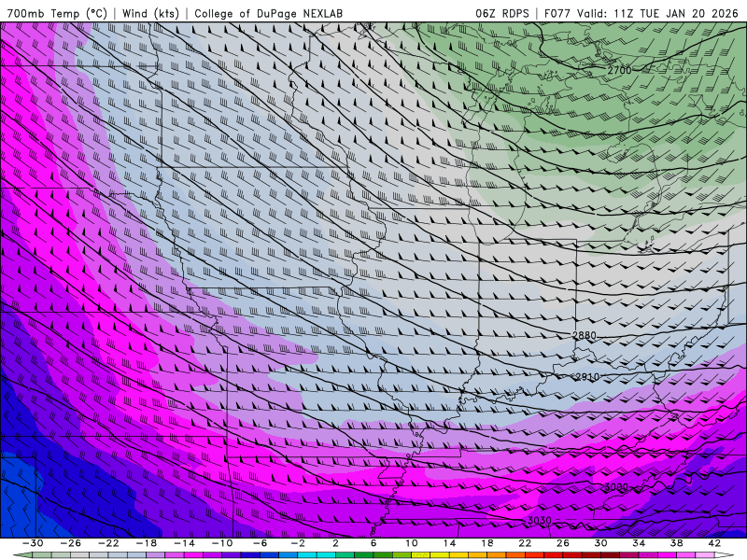Click the "700mb Temp (°C)" title text
The height and width of the screenshot is (560, 747).
57,13
